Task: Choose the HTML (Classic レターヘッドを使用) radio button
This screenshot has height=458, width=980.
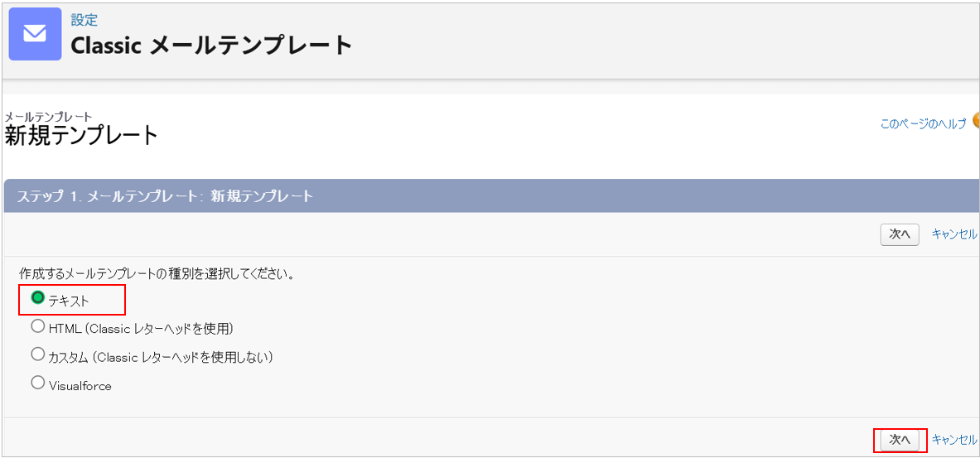Action: point(37,326)
